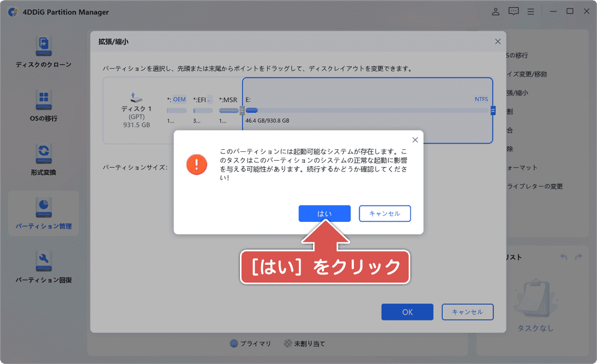Open the hamburger menu icon
Image resolution: width=597 pixels, height=364 pixels.
[531, 11]
